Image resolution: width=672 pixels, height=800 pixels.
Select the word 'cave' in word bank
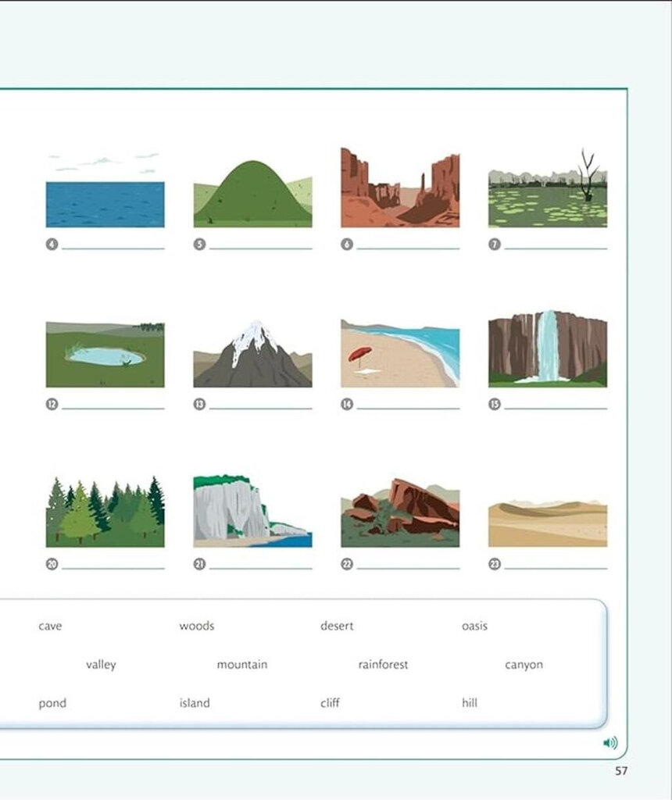click(x=50, y=626)
